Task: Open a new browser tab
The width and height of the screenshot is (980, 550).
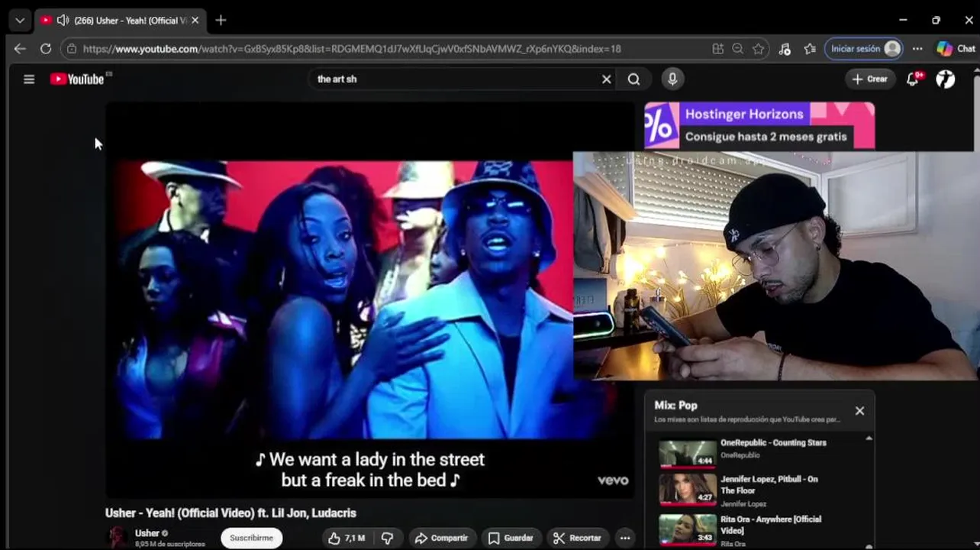Action: pyautogui.click(x=221, y=20)
